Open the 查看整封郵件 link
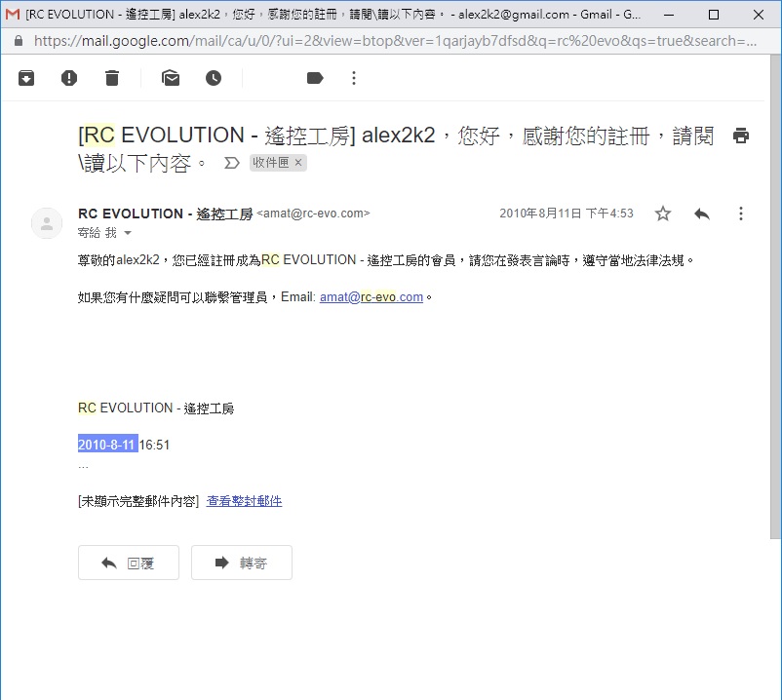Image resolution: width=782 pixels, height=700 pixels. point(244,501)
